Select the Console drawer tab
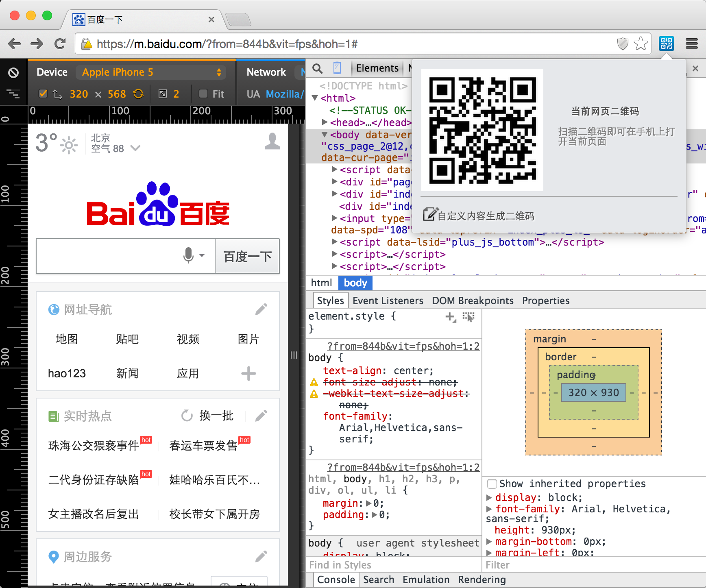Viewport: 706px width, 588px height. click(336, 580)
